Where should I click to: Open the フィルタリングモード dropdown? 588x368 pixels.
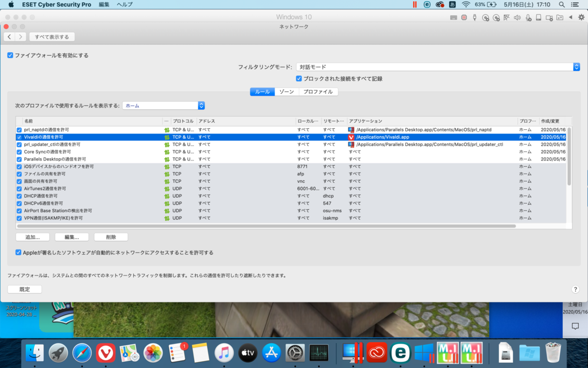pyautogui.click(x=438, y=67)
